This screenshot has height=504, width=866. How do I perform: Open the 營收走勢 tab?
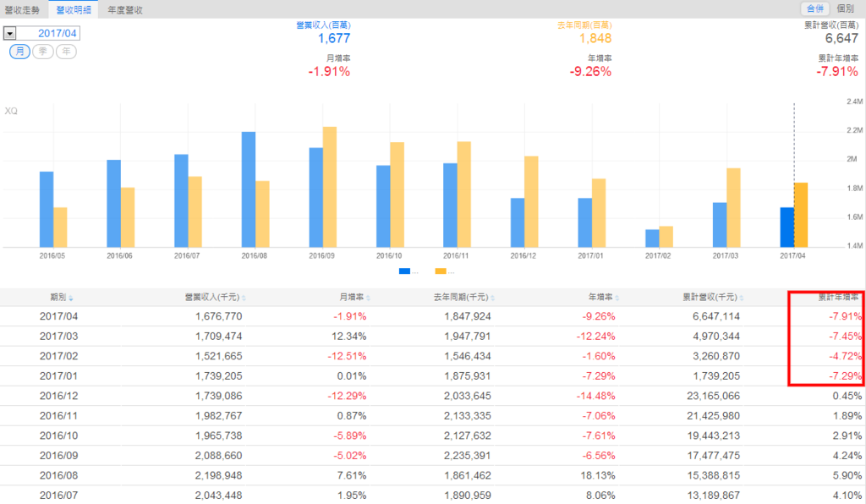22,10
